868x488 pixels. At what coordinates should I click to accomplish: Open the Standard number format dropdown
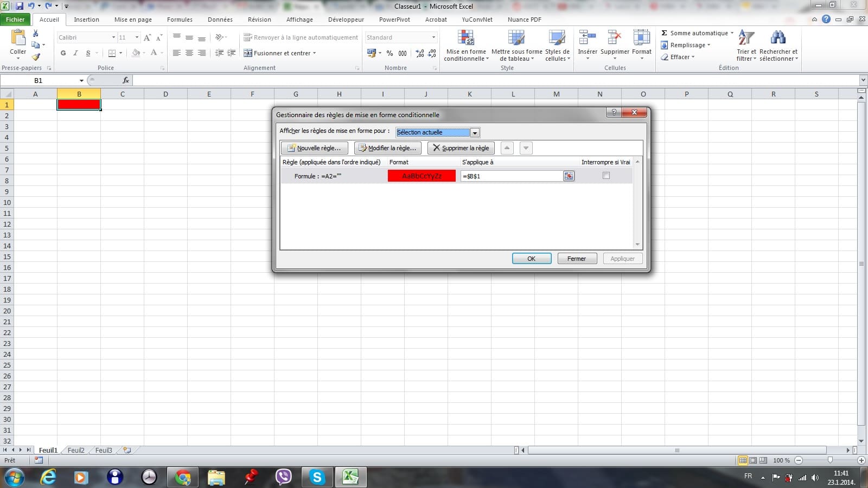click(433, 37)
